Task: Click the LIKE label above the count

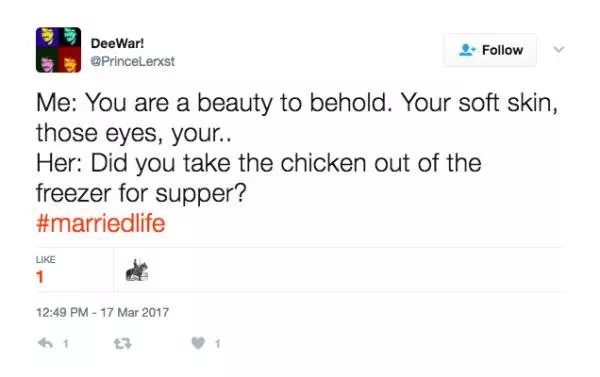Action: coord(46,259)
